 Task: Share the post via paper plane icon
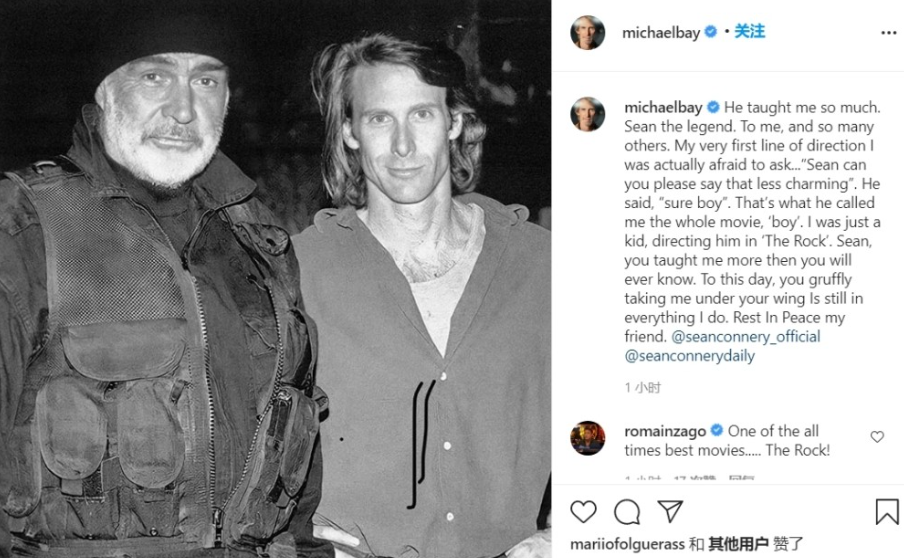(670, 512)
